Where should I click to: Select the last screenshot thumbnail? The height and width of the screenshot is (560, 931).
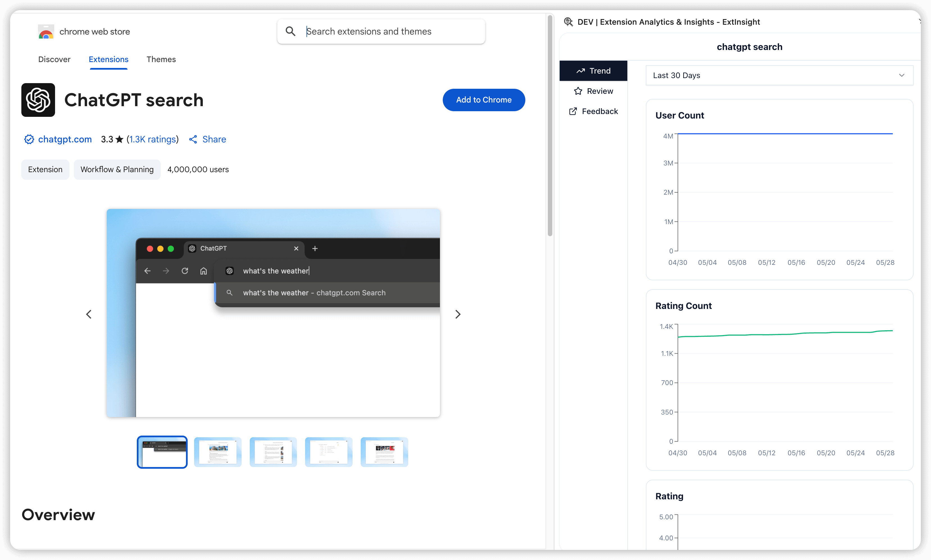pos(384,452)
